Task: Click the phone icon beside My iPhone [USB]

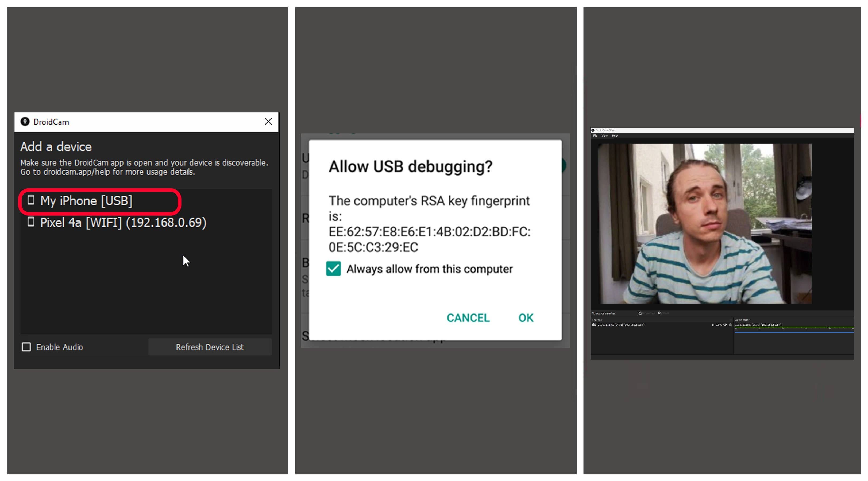Action: click(31, 200)
